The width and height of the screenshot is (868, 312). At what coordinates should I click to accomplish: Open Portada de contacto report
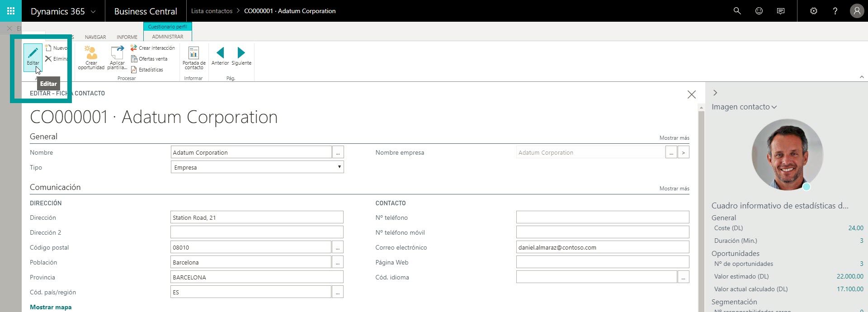tap(194, 57)
